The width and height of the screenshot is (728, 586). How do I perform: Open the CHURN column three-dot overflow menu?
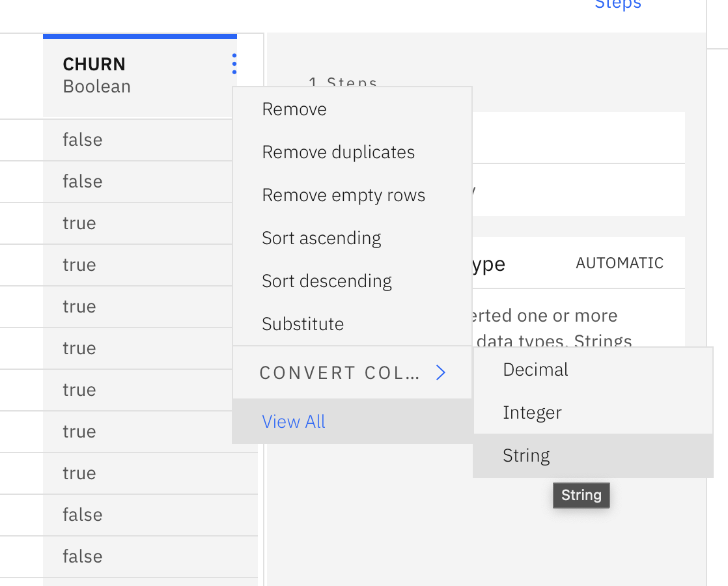click(234, 64)
